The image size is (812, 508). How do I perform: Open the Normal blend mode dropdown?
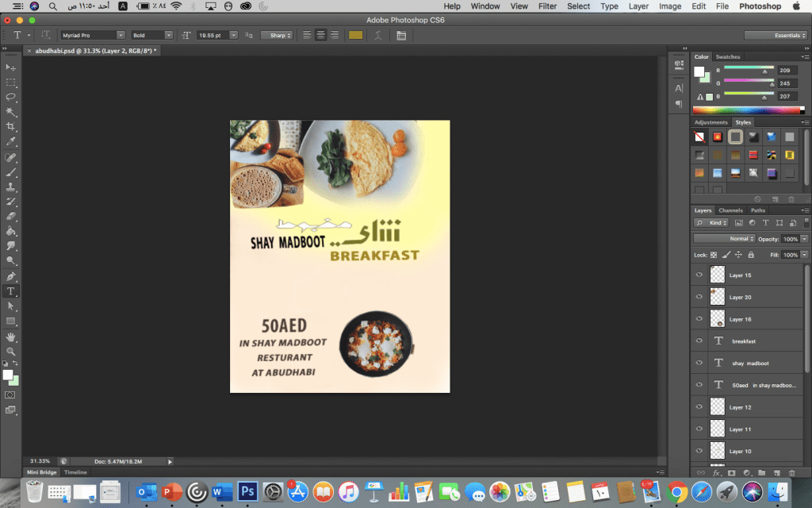pyautogui.click(x=723, y=238)
